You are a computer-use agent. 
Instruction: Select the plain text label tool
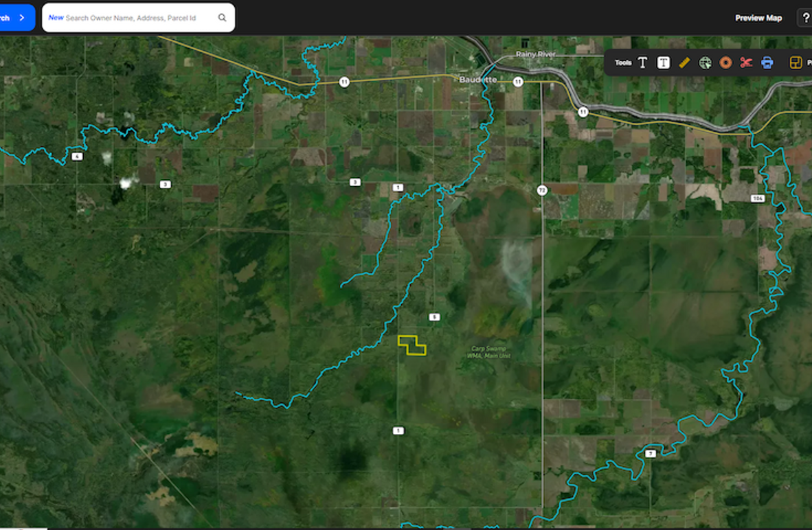tap(642, 62)
